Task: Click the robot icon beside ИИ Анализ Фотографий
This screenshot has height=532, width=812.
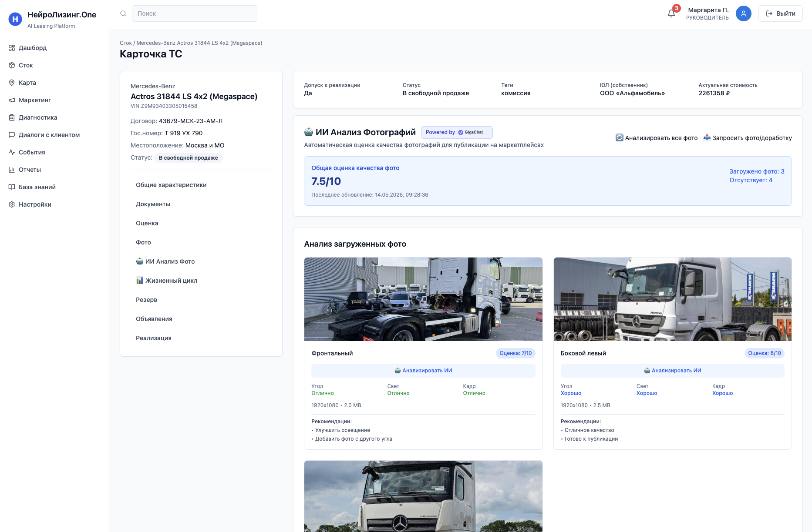Action: (309, 132)
